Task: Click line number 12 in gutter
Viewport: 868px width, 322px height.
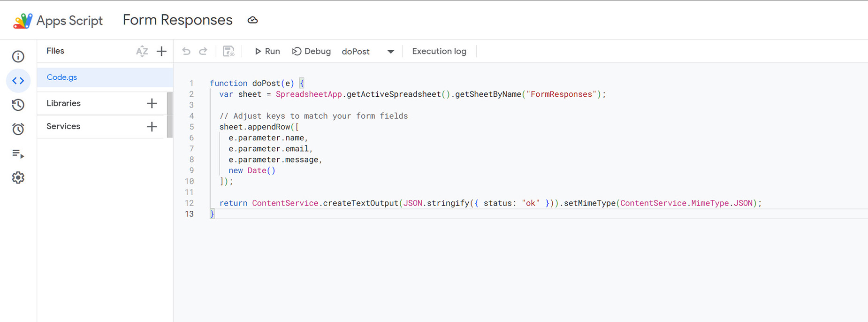Action: click(x=189, y=203)
